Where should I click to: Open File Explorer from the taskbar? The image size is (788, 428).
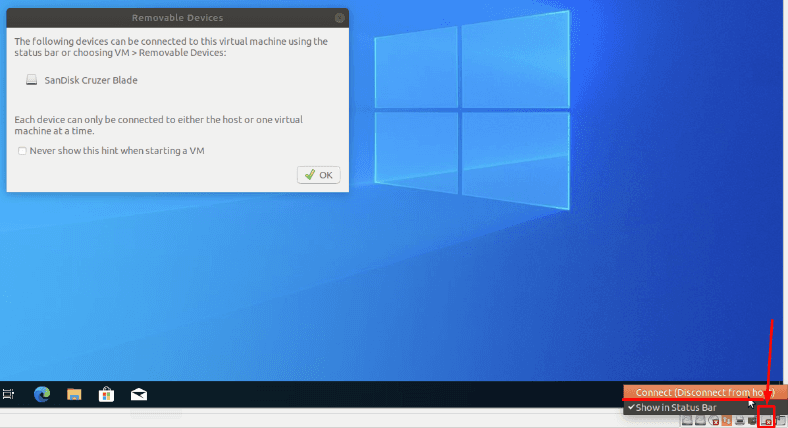point(74,394)
